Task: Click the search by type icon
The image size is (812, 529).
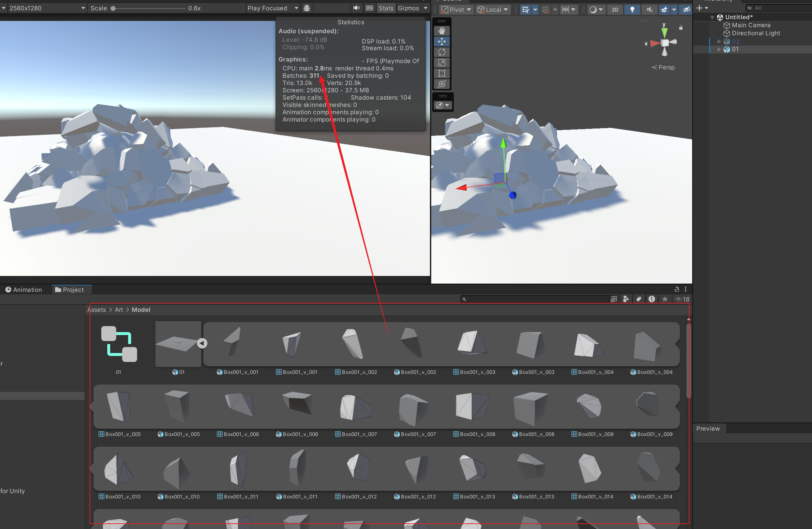Action: click(626, 299)
